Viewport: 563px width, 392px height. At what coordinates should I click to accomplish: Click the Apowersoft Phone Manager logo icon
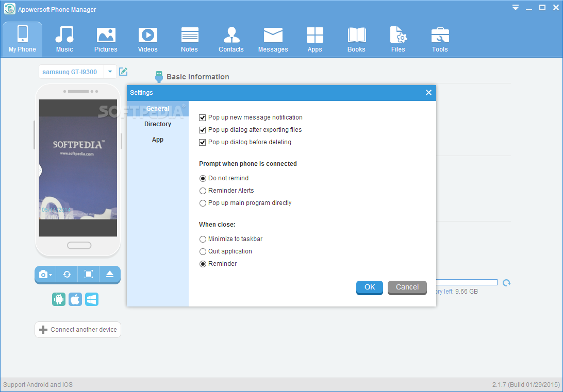(x=10, y=9)
